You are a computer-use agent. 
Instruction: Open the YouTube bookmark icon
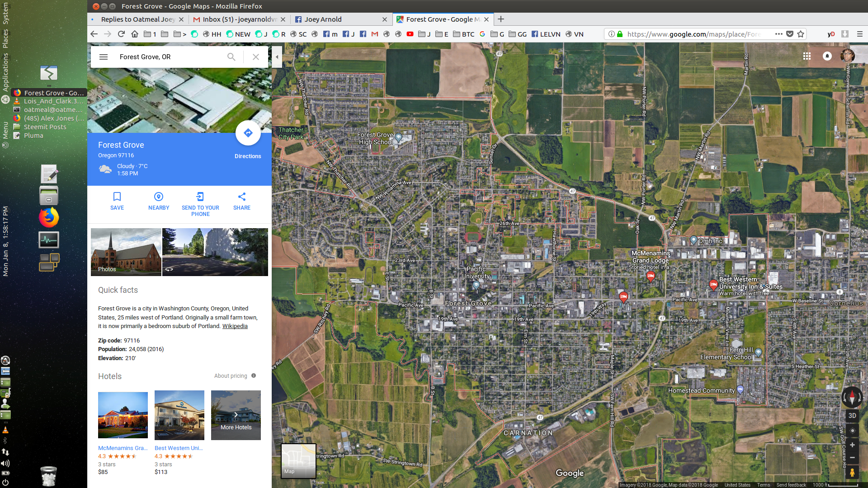tap(410, 34)
